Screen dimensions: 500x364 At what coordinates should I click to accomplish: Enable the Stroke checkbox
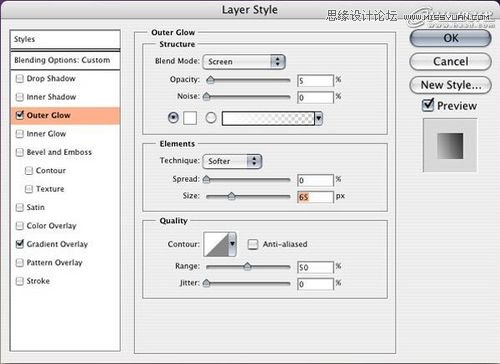click(20, 281)
